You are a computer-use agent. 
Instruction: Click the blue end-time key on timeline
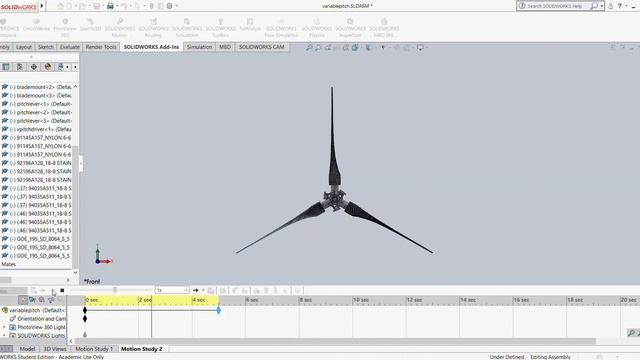coord(218,311)
